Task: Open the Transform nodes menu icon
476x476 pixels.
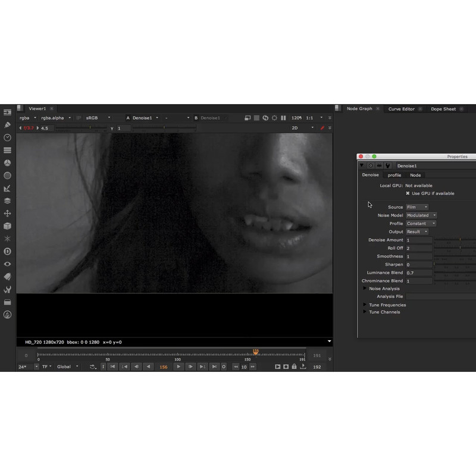Action: pyautogui.click(x=7, y=214)
